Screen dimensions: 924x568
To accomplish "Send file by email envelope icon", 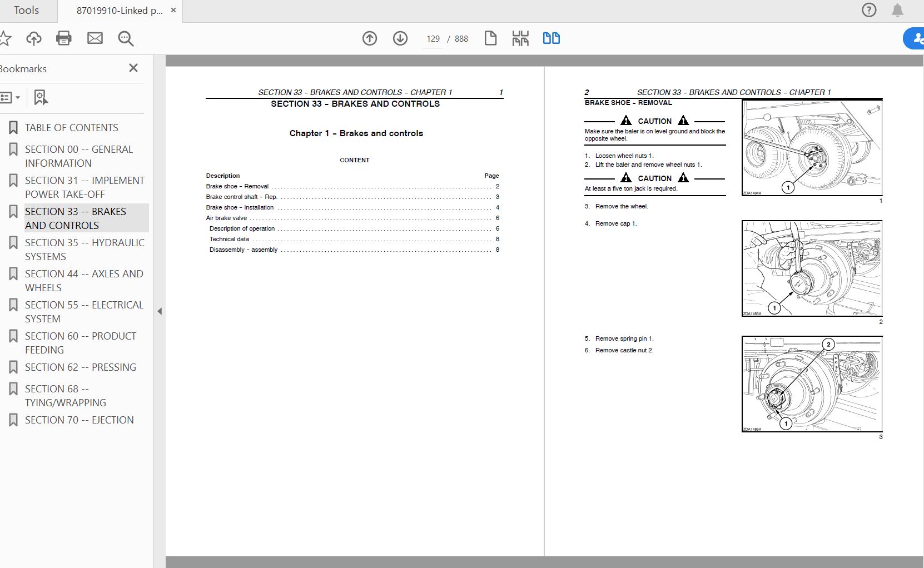I will click(x=95, y=38).
